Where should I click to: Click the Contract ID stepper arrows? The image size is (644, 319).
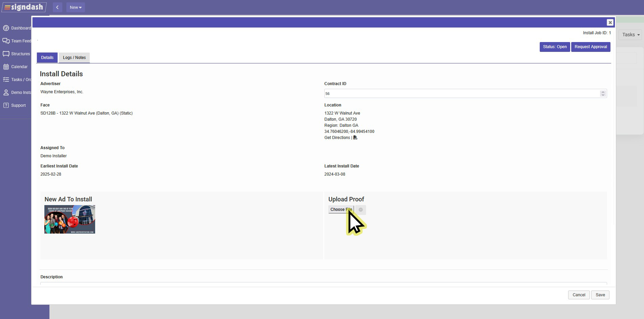(x=603, y=94)
